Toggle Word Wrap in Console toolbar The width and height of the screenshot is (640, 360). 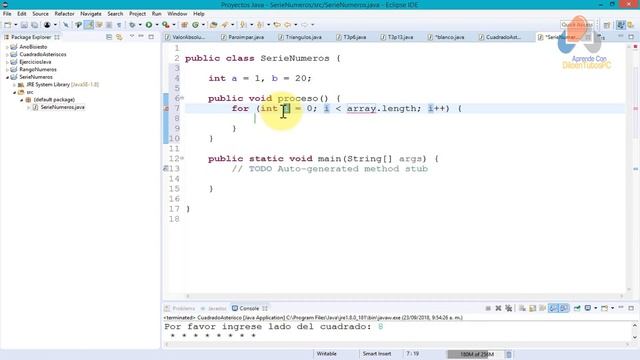pyautogui.click(x=542, y=308)
